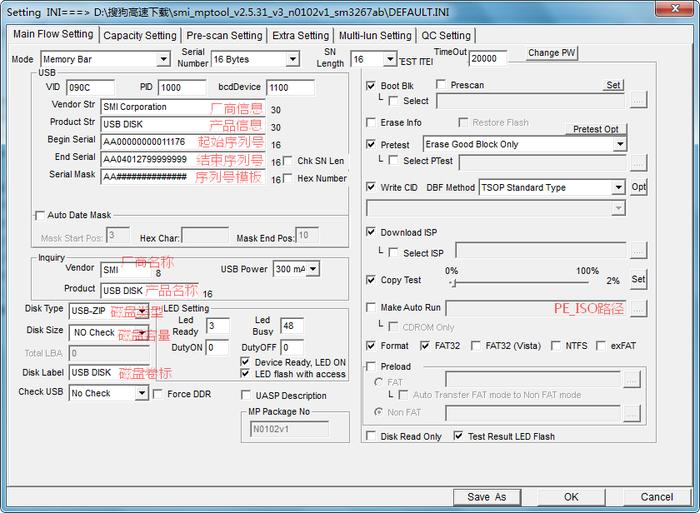
Task: Open USB Power 300 mA dropdown
Action: click(x=313, y=269)
